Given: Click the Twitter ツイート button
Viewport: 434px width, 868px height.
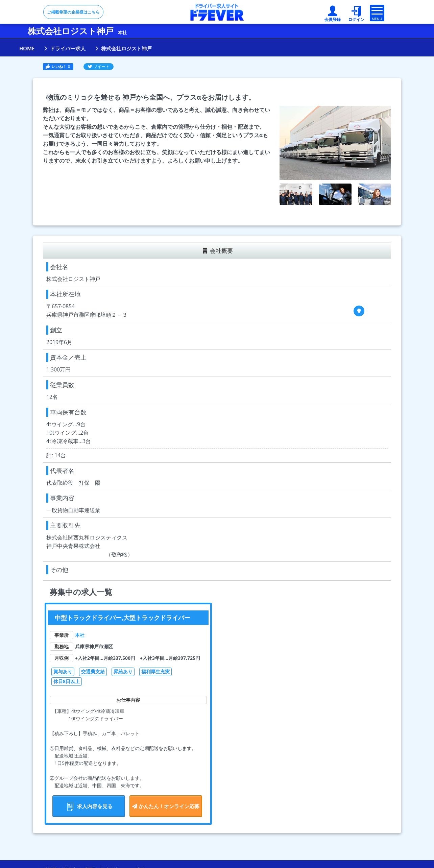Looking at the screenshot, I should [98, 67].
